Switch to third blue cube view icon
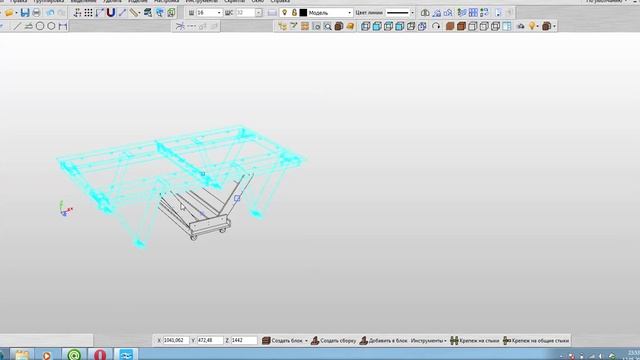 point(388,27)
